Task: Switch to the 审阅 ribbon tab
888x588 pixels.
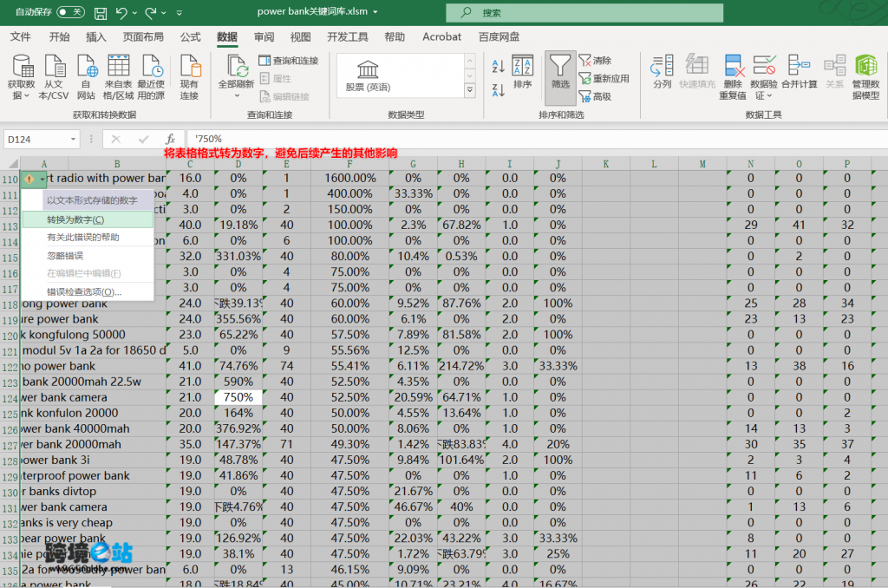Action: (x=264, y=36)
